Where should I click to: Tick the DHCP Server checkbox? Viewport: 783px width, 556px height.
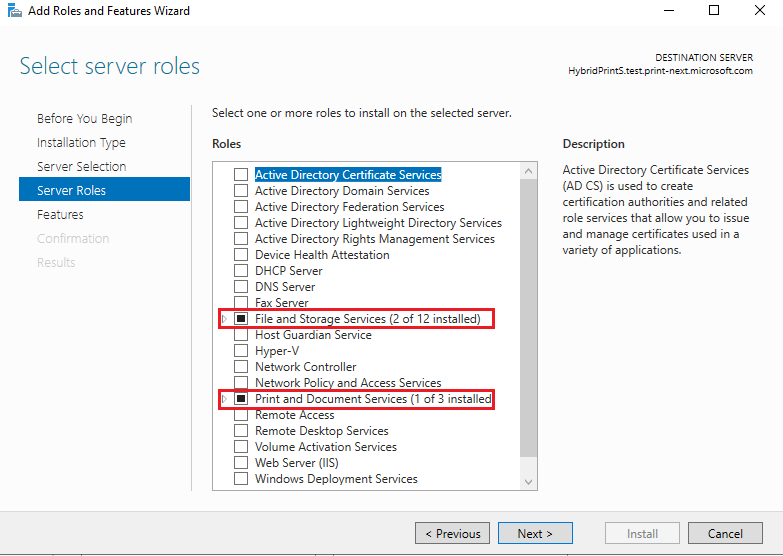tap(241, 270)
